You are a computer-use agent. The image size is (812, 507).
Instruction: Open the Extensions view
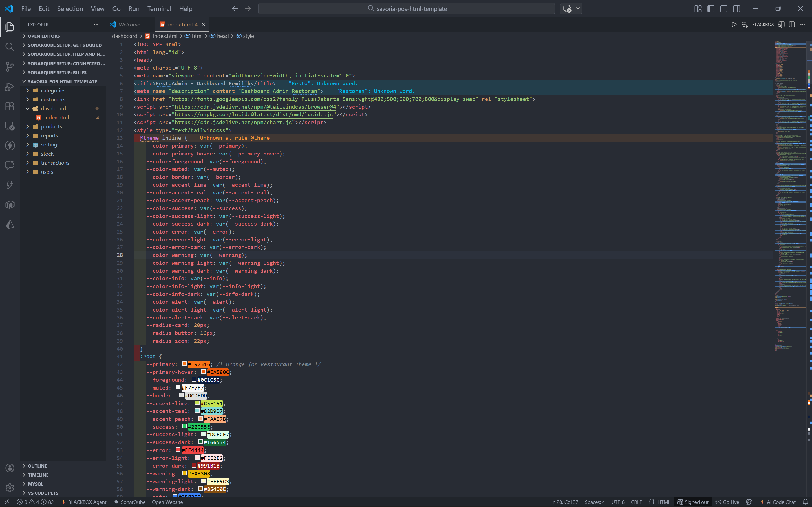point(10,106)
